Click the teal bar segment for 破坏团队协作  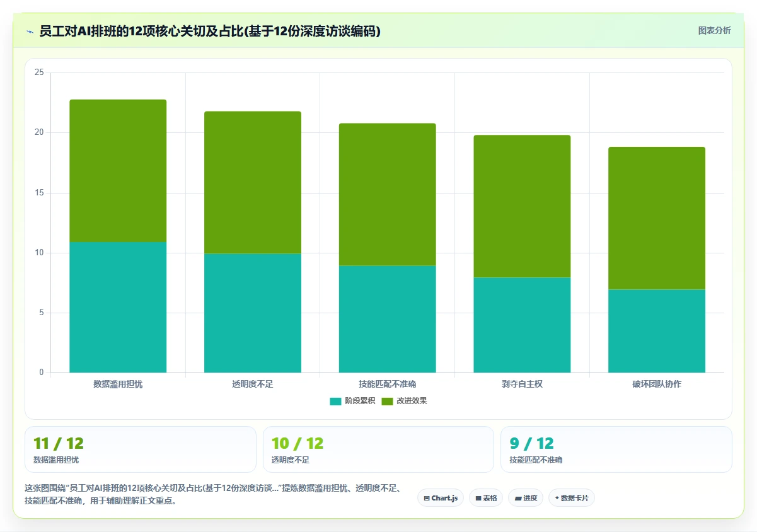[x=657, y=331]
